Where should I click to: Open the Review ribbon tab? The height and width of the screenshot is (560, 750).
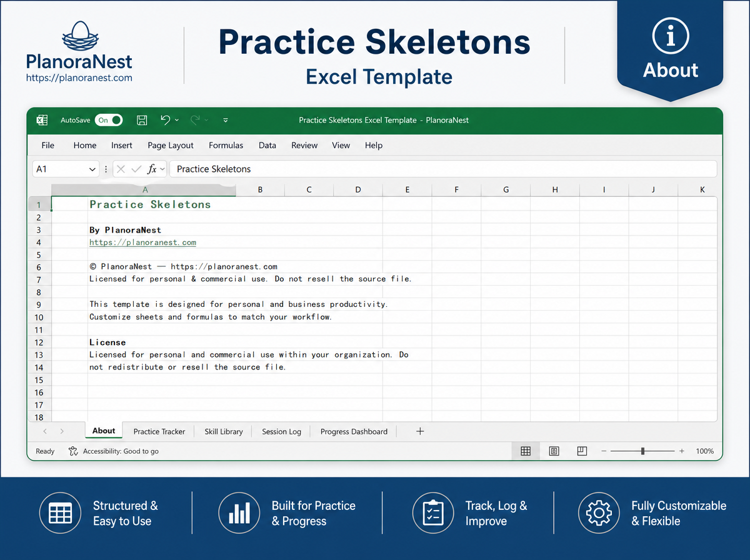pos(304,145)
